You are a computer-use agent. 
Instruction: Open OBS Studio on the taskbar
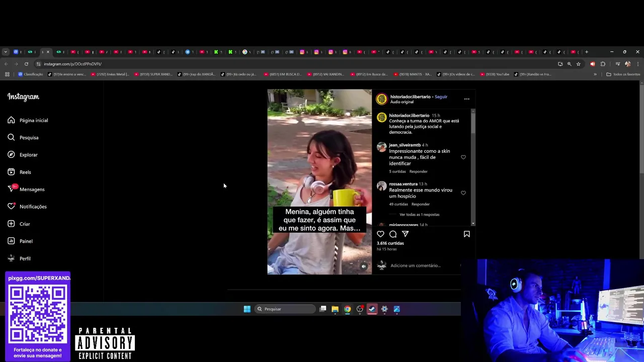(360, 309)
